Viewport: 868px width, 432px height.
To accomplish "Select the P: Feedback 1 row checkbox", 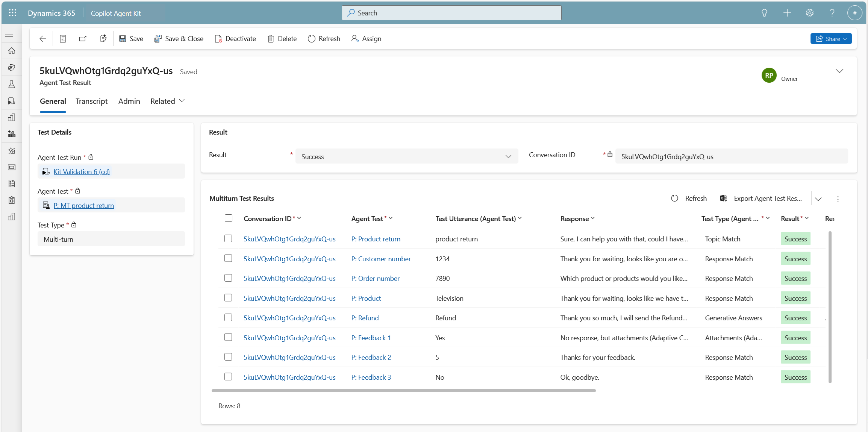I will point(228,337).
